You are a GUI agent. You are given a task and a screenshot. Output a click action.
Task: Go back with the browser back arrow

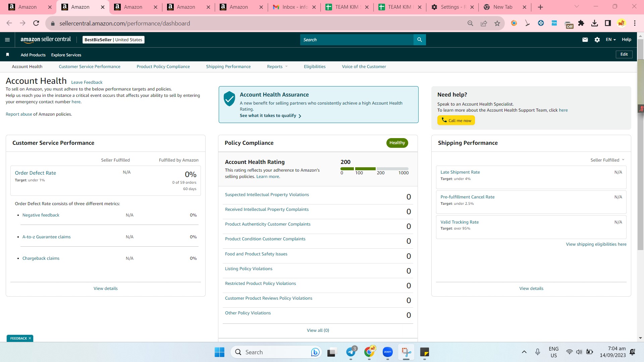(9, 23)
